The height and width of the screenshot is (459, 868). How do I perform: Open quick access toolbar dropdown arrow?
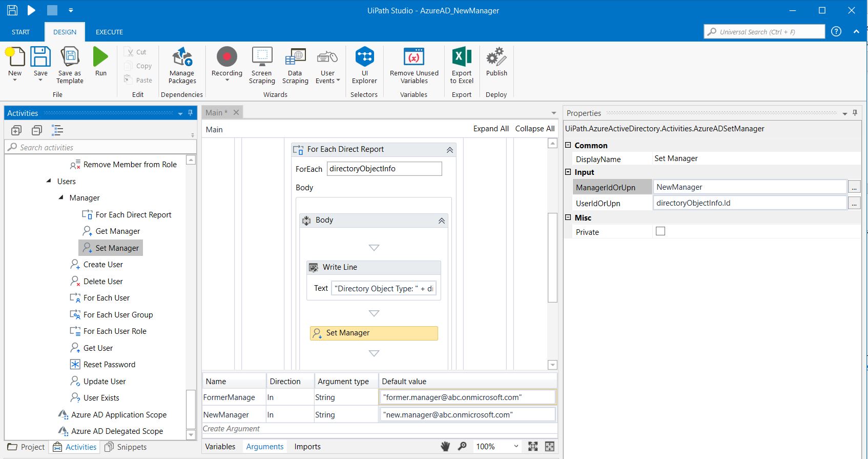click(71, 10)
